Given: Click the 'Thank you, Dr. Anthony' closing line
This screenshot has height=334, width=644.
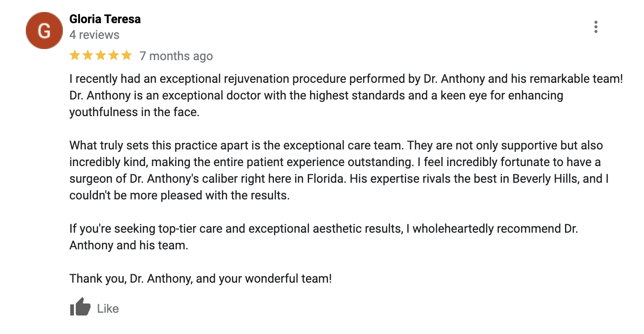Looking at the screenshot, I should 200,279.
